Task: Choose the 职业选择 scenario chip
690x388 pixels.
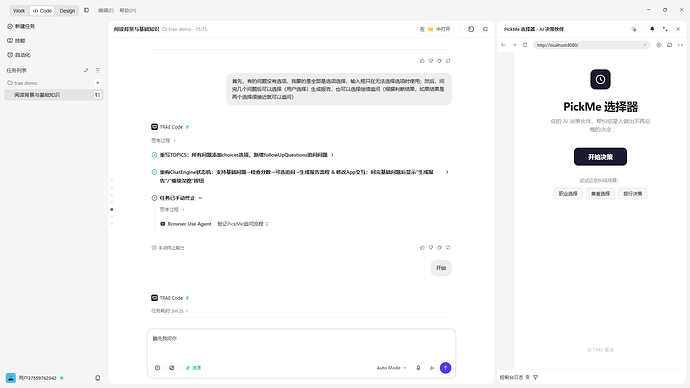Action: [568, 194]
